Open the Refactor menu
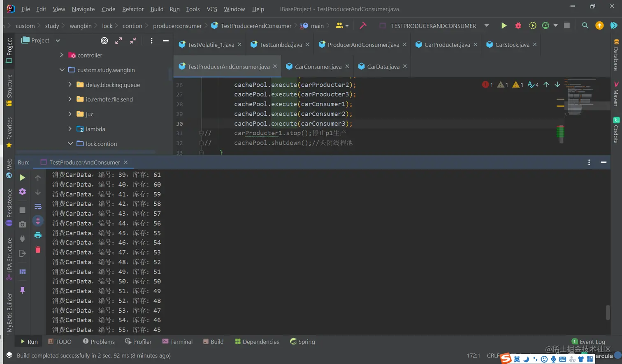 tap(133, 9)
